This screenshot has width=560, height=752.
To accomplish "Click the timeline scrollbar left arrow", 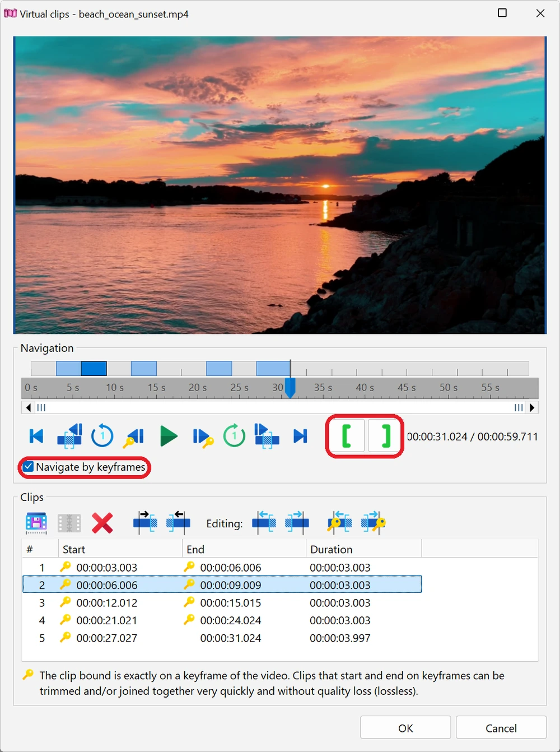I will click(28, 407).
